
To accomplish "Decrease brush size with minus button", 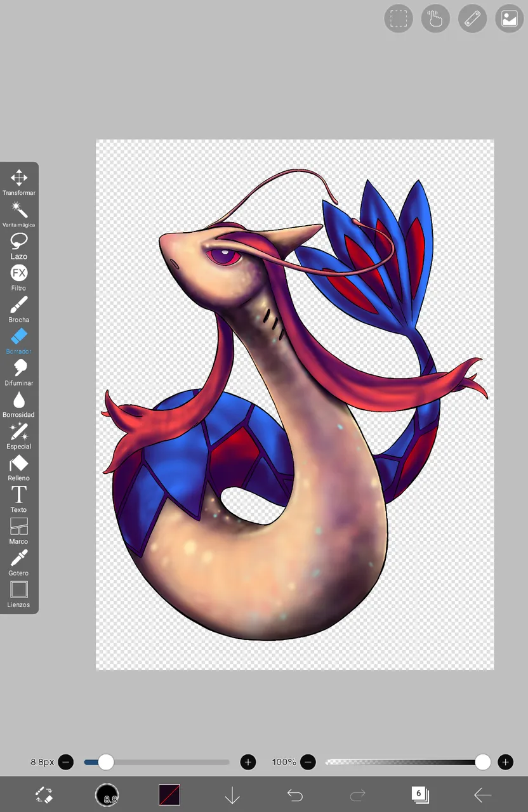I will click(x=66, y=762).
